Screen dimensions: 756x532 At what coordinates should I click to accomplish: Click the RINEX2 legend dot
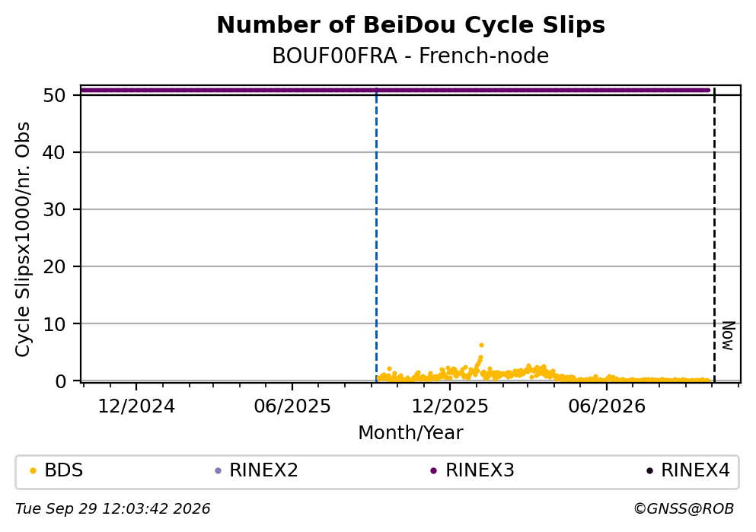pos(218,471)
